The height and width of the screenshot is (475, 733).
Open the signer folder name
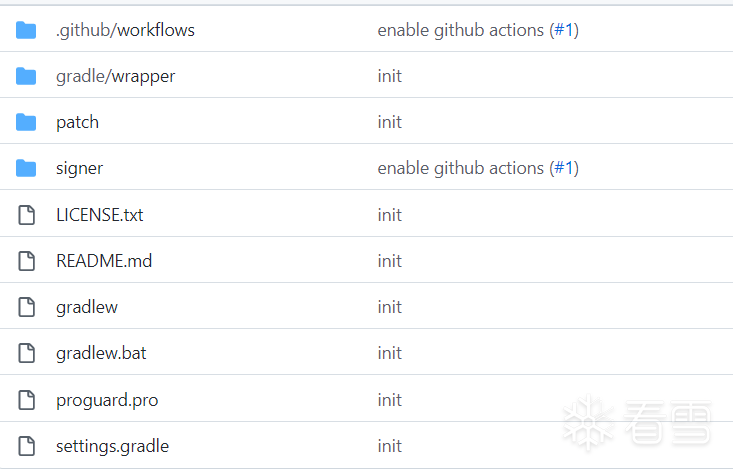(x=79, y=169)
